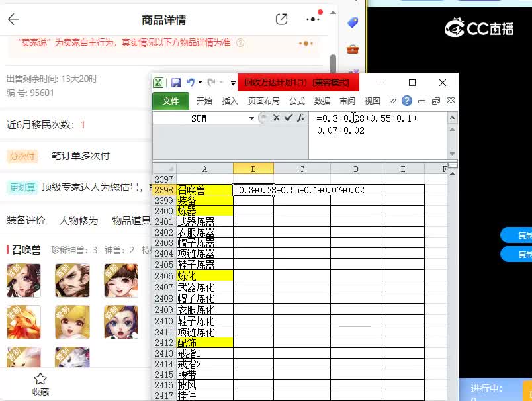The image size is (532, 401).
Task: Open the three-dot more menu in 商品详情
Action: pyautogui.click(x=312, y=19)
